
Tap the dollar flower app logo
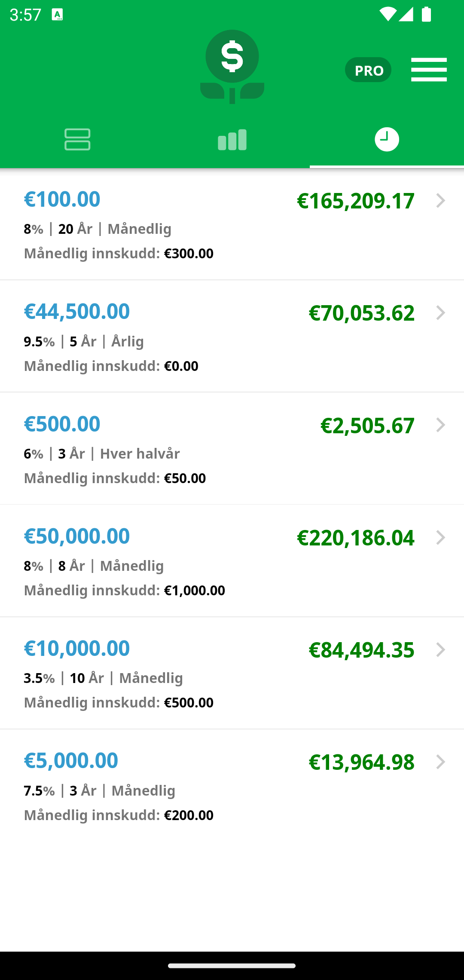(232, 67)
